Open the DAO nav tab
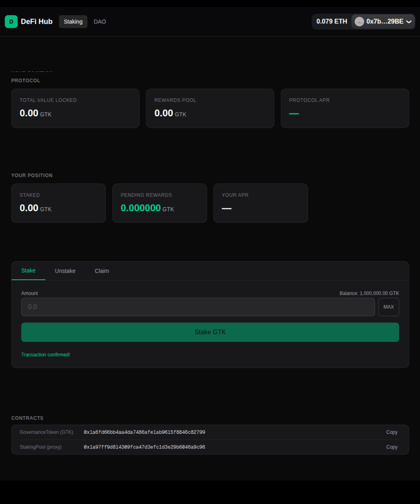 pyautogui.click(x=100, y=21)
